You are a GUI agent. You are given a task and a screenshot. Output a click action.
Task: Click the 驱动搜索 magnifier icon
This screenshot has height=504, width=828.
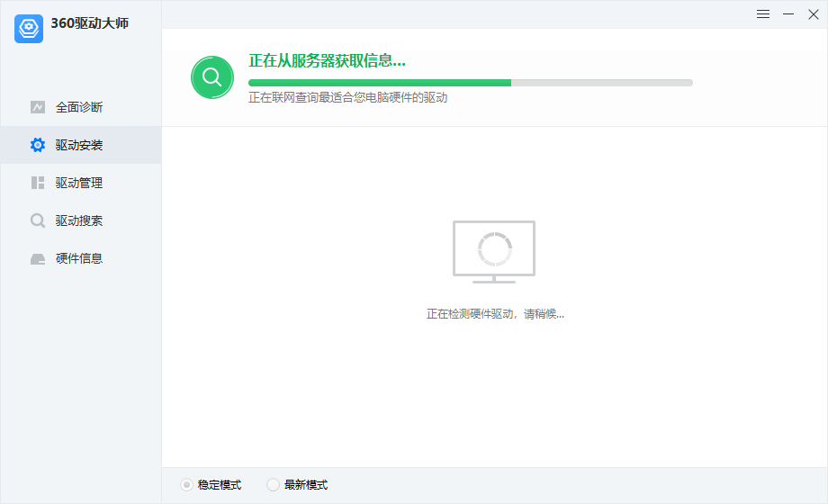pos(38,220)
